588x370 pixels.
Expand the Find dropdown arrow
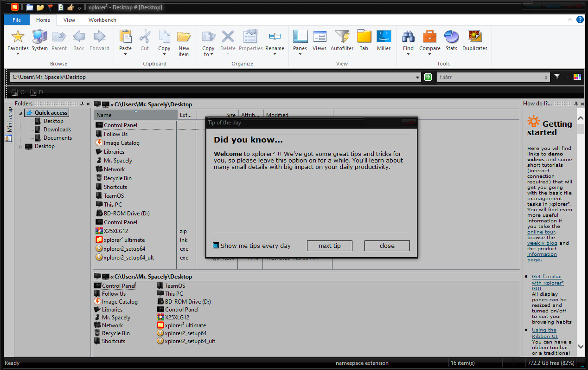408,54
